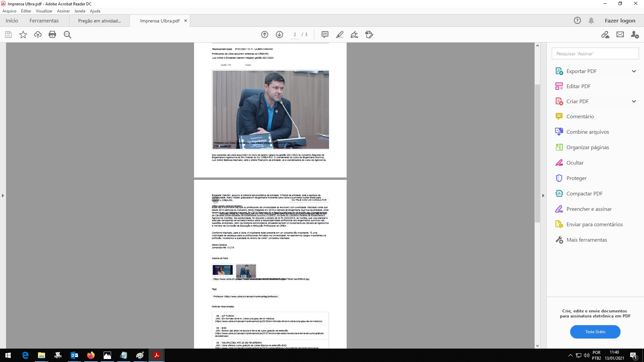644x362 pixels.
Task: Collapse the right tools pane arrow
Action: pos(543,195)
